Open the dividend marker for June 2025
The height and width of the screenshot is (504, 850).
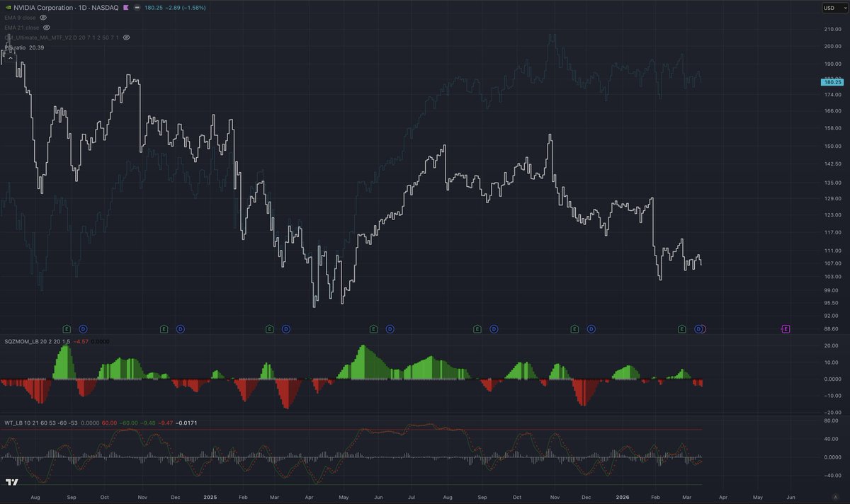coord(390,328)
